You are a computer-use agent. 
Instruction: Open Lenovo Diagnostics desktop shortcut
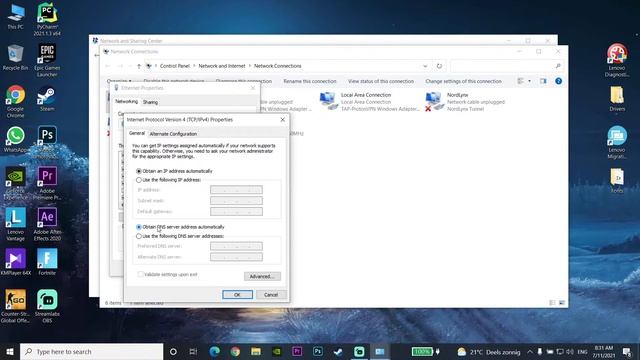click(x=617, y=60)
